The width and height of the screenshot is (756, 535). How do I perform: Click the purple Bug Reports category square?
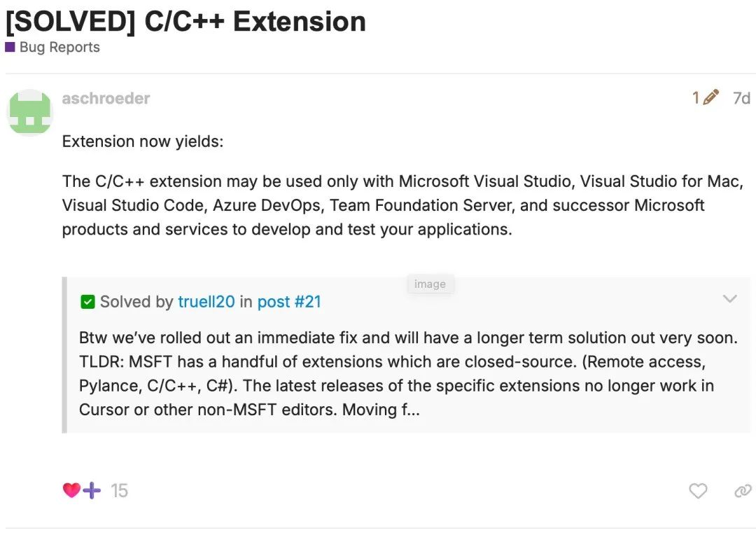point(10,47)
